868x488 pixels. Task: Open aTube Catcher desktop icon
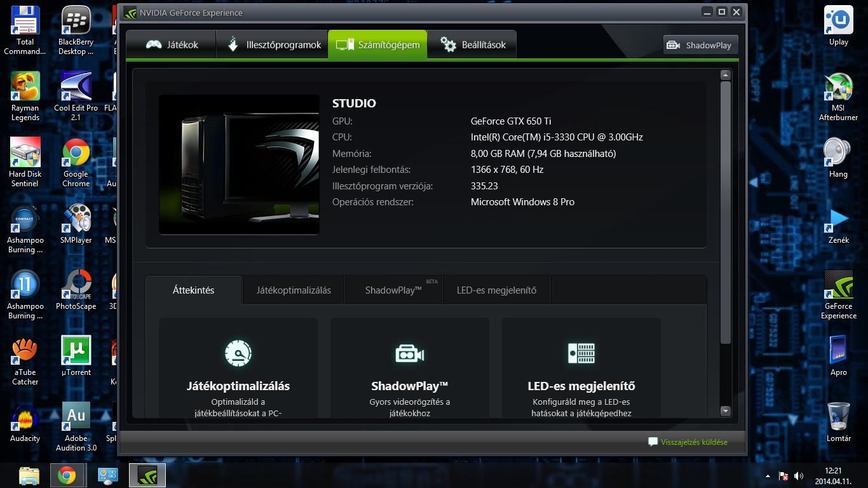point(25,361)
